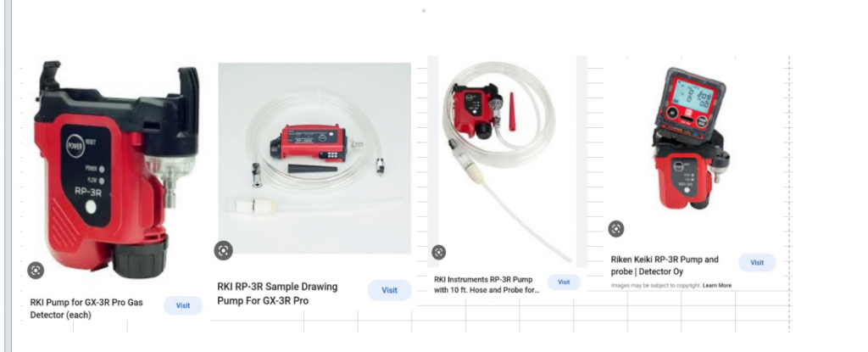Click the vertical bar along left window edge
Viewport: 868px width, 352px height.
8,176
